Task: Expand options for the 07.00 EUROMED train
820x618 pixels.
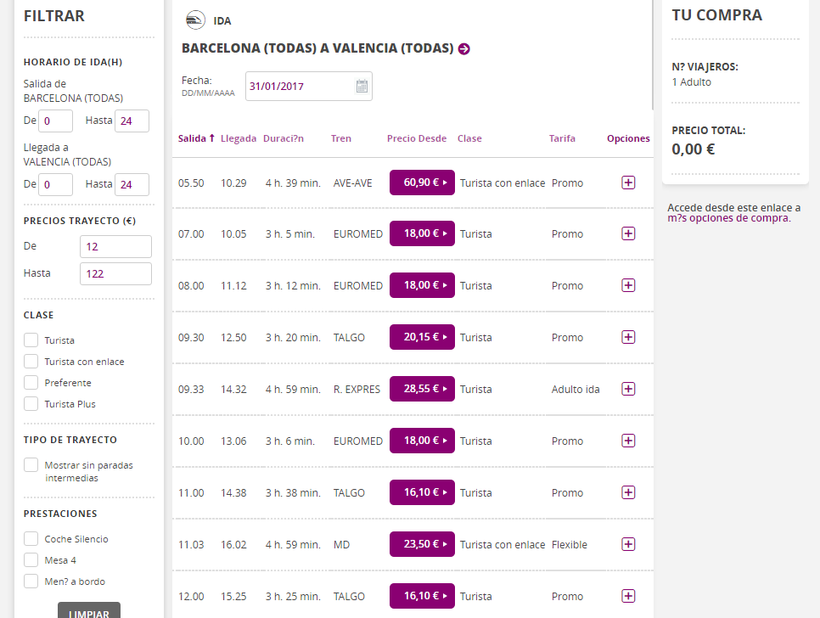Action: tap(628, 234)
